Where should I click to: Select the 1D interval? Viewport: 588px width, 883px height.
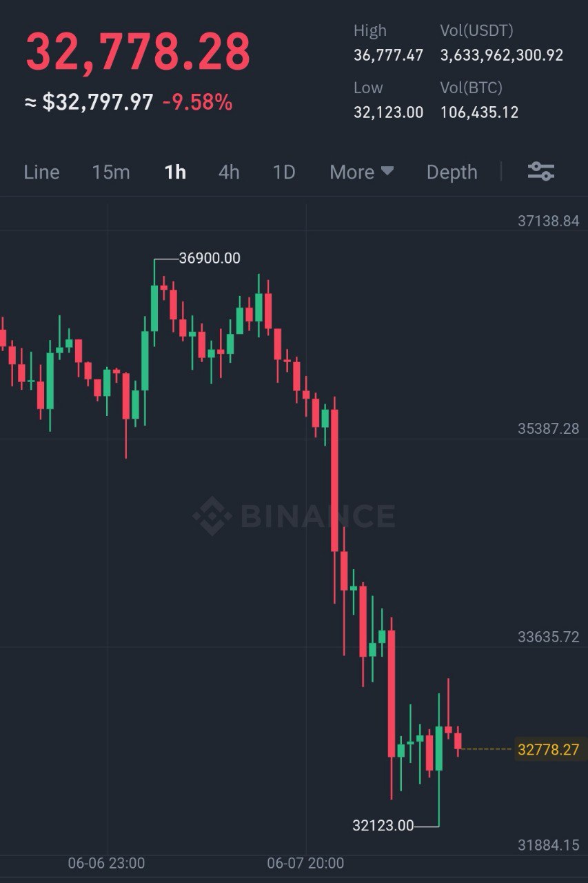[x=284, y=172]
